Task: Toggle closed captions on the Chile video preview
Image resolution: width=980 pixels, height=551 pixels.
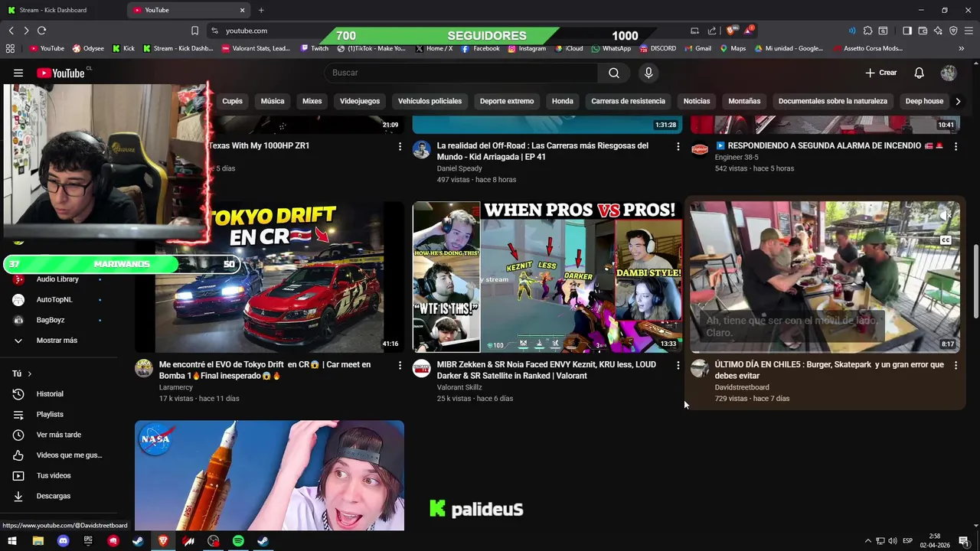Action: coord(946,240)
